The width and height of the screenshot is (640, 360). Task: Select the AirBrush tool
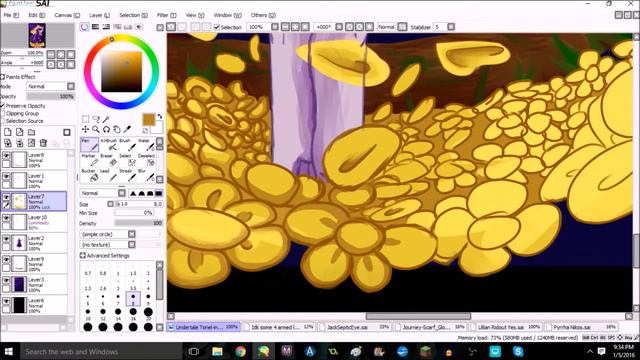(108, 145)
